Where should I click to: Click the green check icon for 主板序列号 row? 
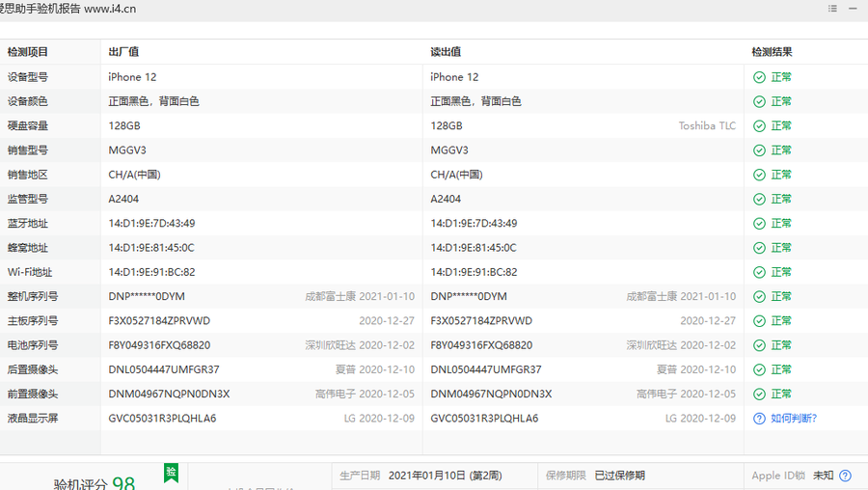pyautogui.click(x=760, y=321)
